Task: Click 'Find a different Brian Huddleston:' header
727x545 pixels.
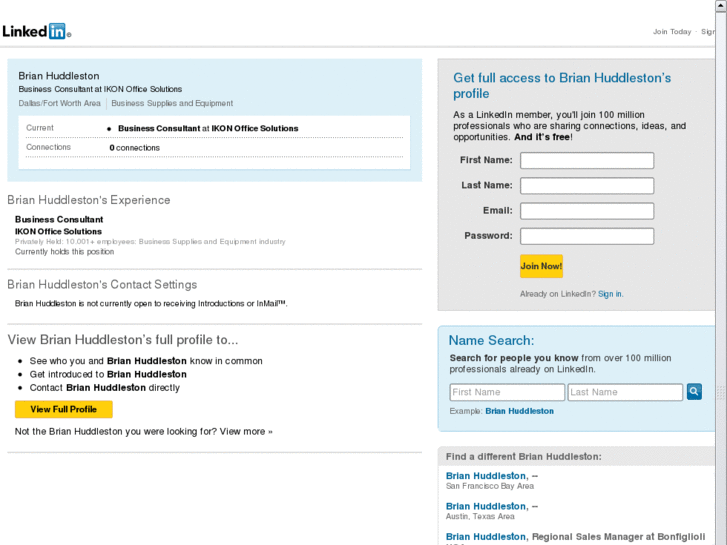Action: click(523, 456)
